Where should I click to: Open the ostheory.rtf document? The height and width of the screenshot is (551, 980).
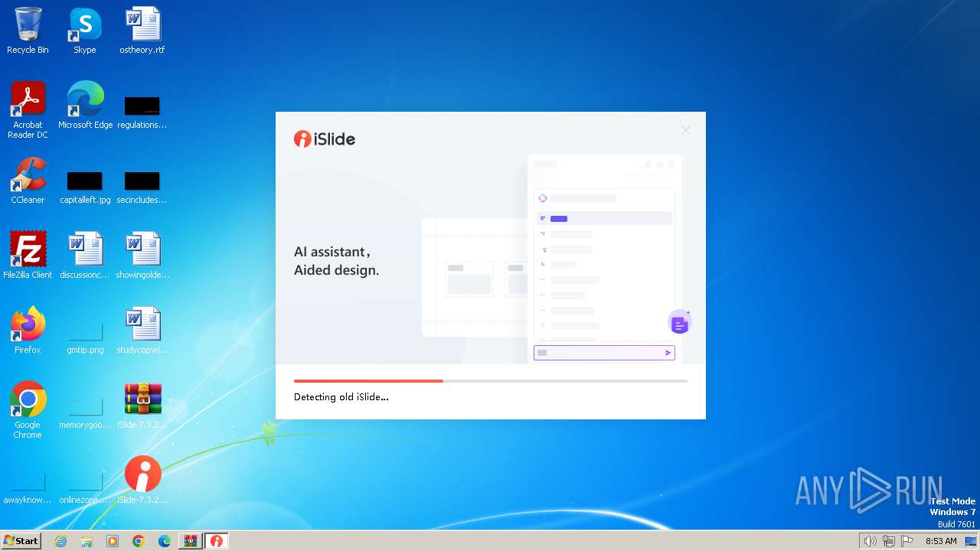pos(142,31)
